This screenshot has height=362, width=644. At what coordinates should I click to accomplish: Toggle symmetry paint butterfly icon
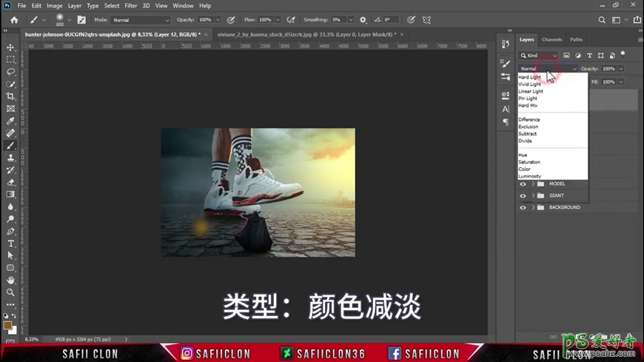click(x=426, y=20)
